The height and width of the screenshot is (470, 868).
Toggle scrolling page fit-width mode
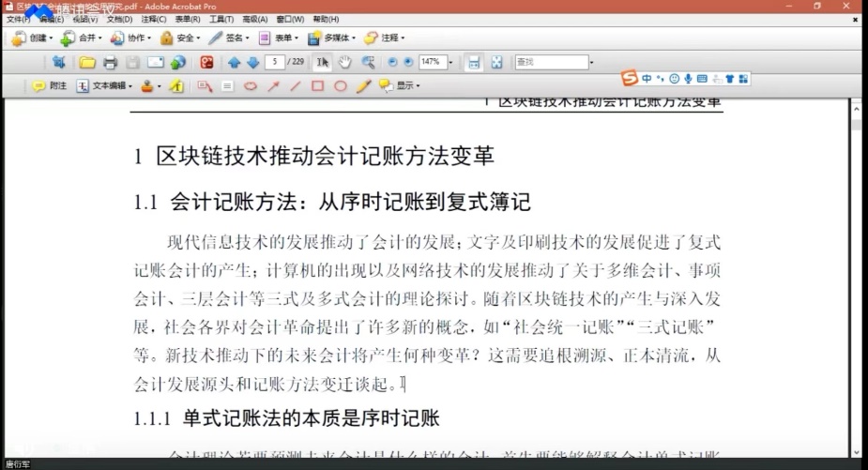pyautogui.click(x=475, y=63)
